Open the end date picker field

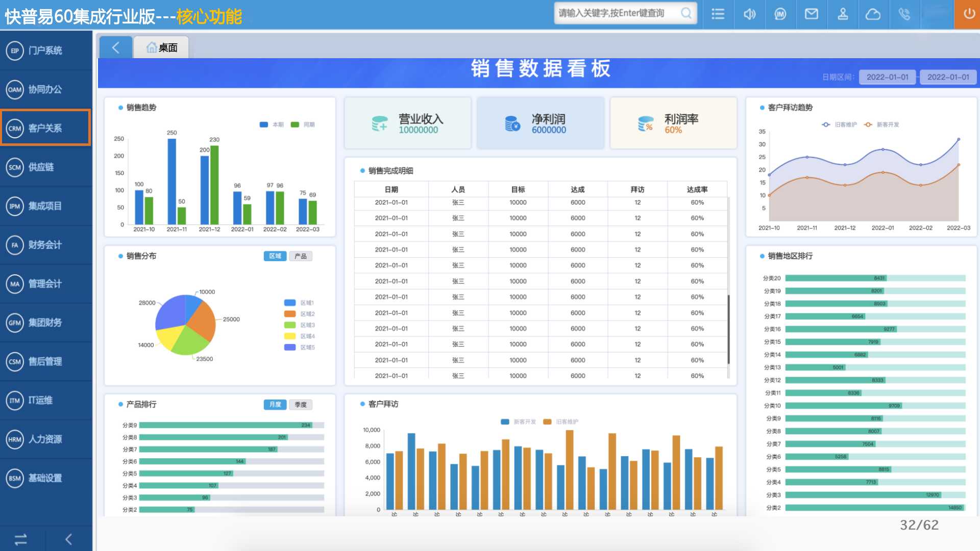[948, 77]
